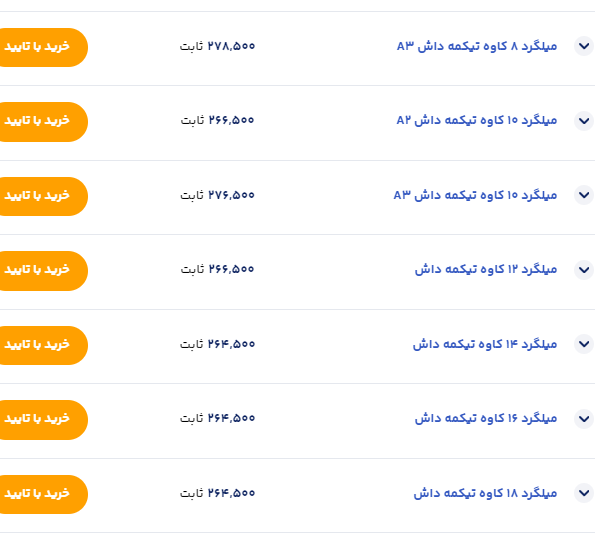Expand details chevron for میلگرد 12 کاوه
606x537 pixels.
point(584,269)
